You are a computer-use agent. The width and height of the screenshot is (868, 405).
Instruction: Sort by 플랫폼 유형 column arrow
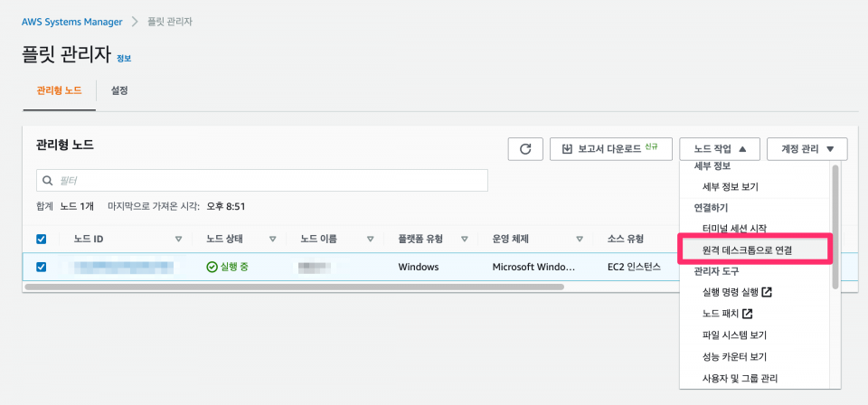(465, 240)
